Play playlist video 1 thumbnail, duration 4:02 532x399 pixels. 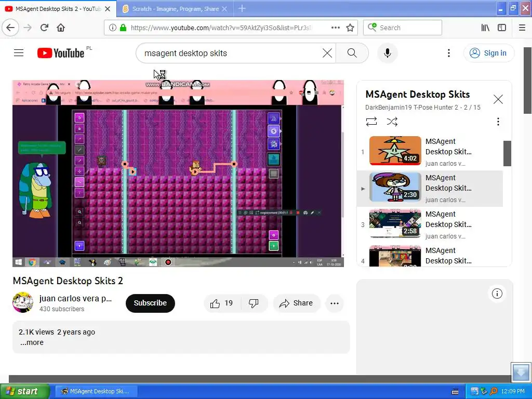tap(395, 151)
